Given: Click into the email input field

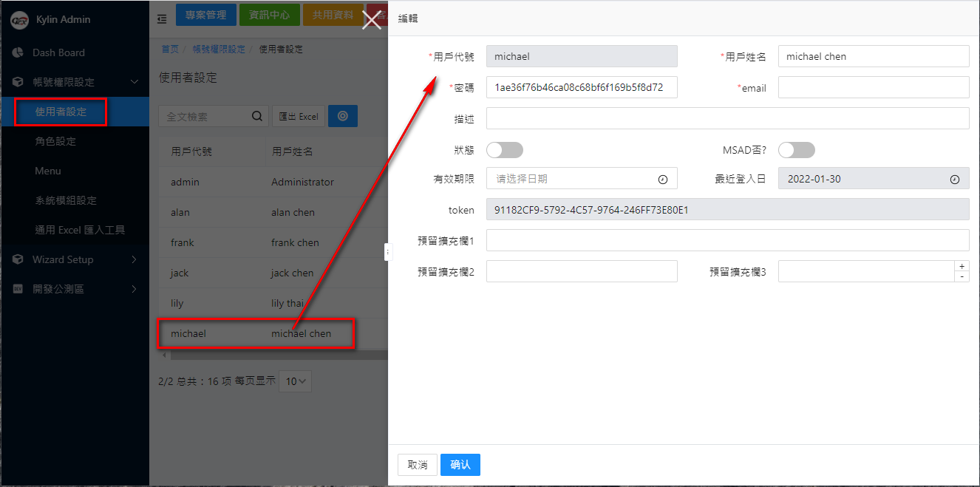Looking at the screenshot, I should (x=873, y=87).
